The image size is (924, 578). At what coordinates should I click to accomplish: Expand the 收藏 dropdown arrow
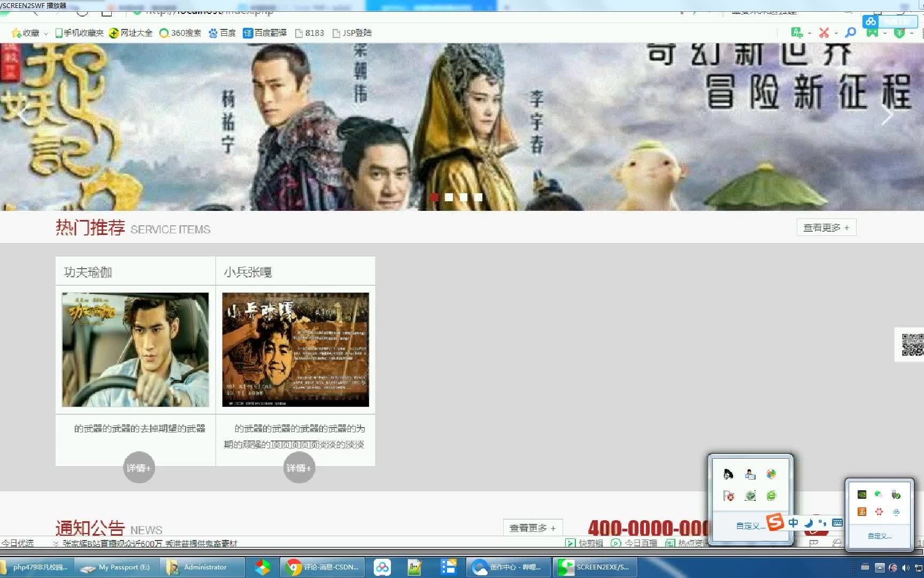click(x=46, y=34)
